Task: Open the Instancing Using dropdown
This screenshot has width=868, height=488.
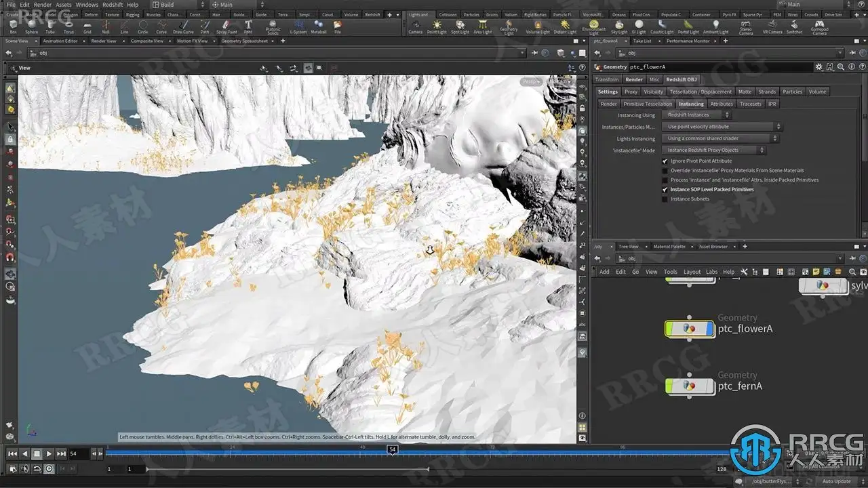Action: (698, 115)
